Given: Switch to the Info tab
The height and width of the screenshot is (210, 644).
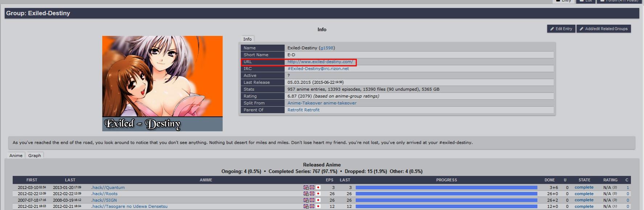Looking at the screenshot, I should tap(247, 39).
